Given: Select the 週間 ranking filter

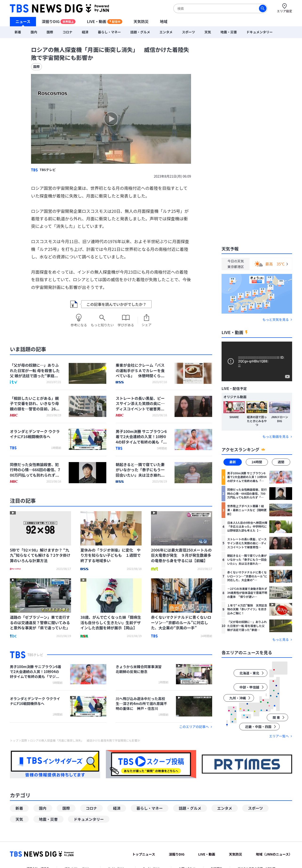Looking at the screenshot, I should pyautogui.click(x=281, y=462).
